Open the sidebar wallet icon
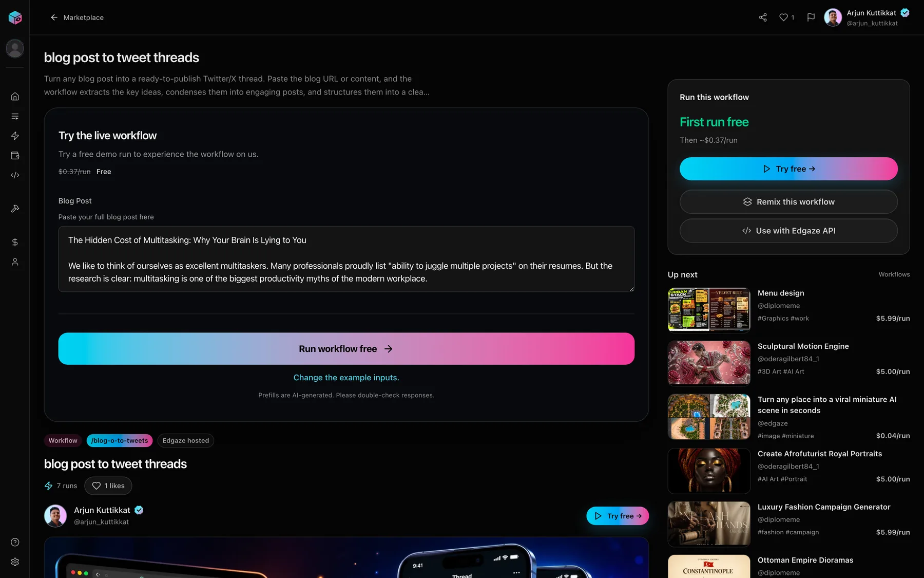This screenshot has width=924, height=578. pyautogui.click(x=15, y=156)
